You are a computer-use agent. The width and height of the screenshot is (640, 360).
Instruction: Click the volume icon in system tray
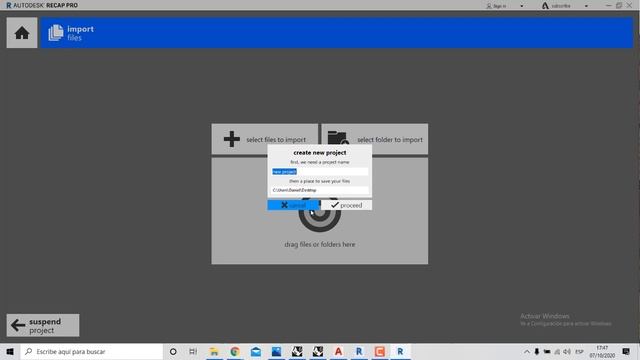(567, 351)
